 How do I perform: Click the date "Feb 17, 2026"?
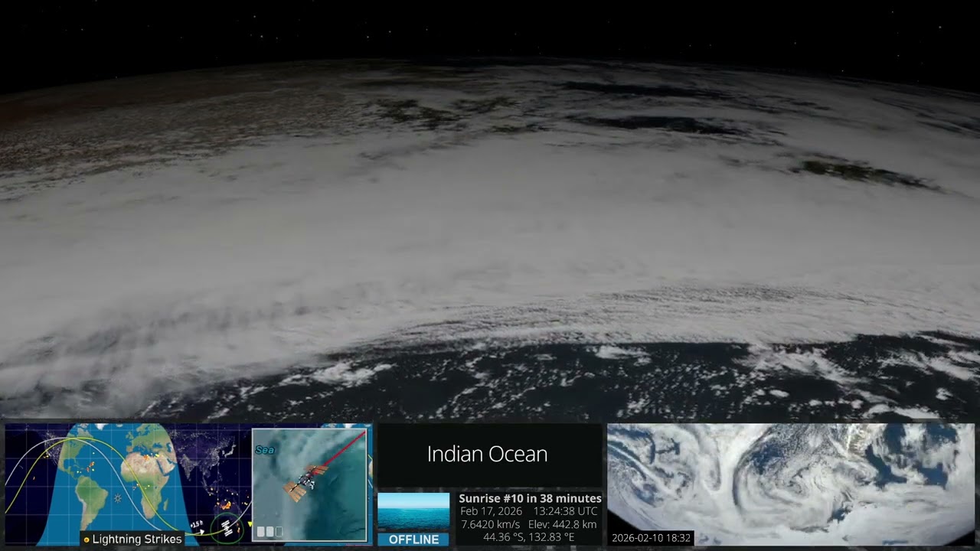[x=492, y=511]
